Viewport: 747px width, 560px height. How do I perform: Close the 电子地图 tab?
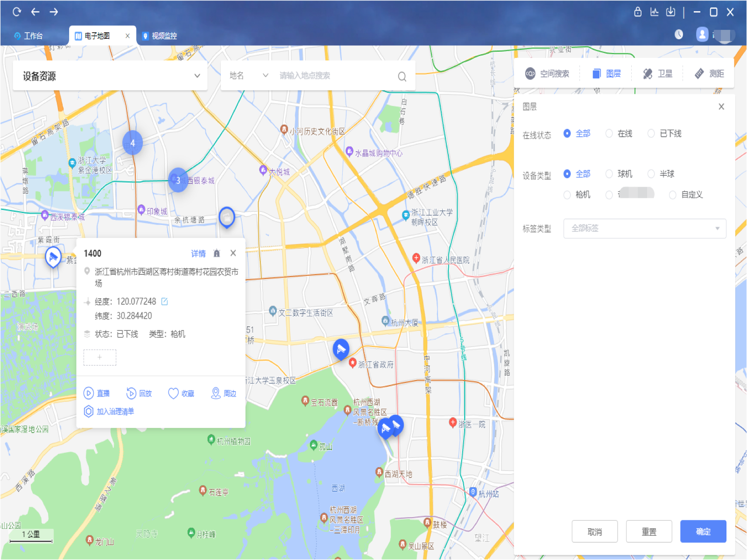point(127,36)
